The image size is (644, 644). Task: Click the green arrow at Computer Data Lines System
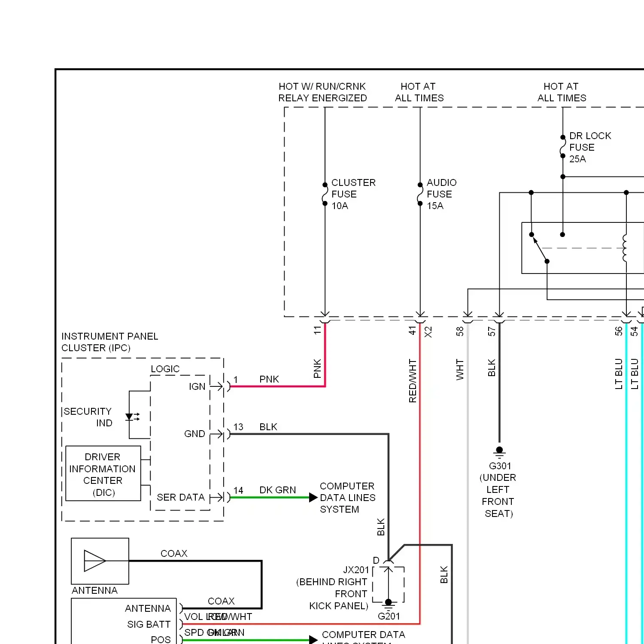tap(313, 498)
